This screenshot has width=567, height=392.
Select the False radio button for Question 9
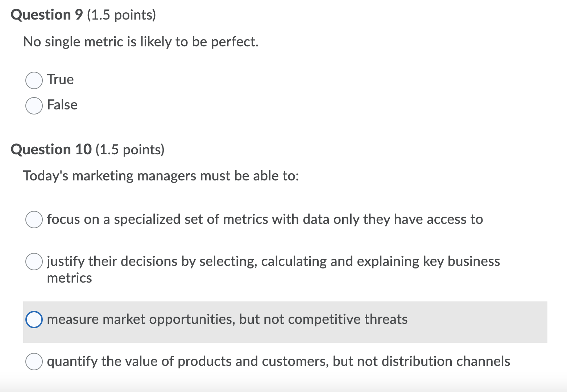pos(34,106)
